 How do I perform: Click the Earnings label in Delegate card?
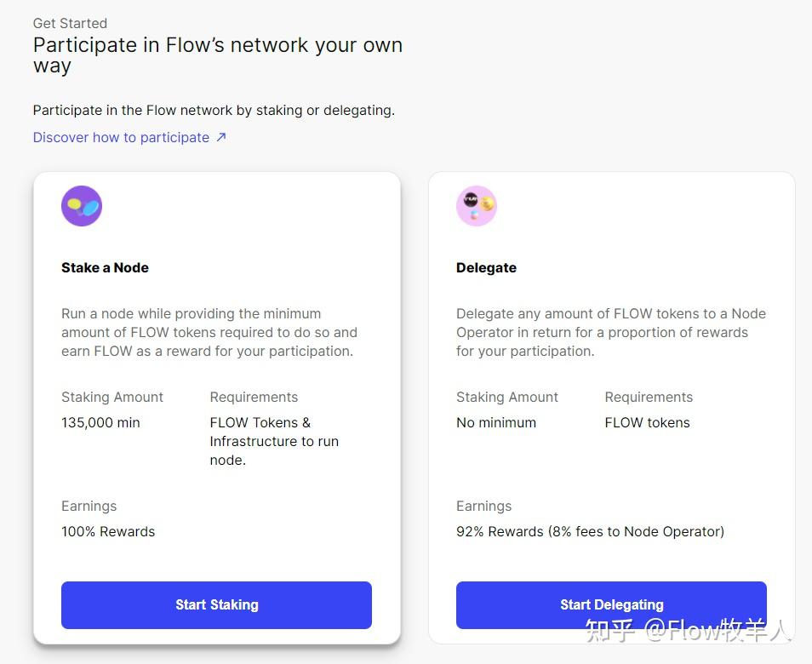point(483,506)
